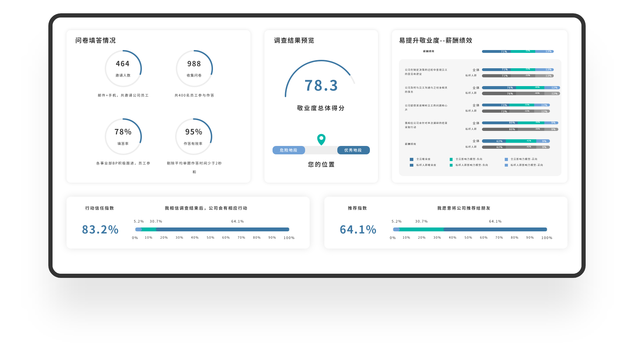The height and width of the screenshot is (364, 634).
Task: Click the 30.7% label in 行动信任指数 chart
Action: click(156, 222)
